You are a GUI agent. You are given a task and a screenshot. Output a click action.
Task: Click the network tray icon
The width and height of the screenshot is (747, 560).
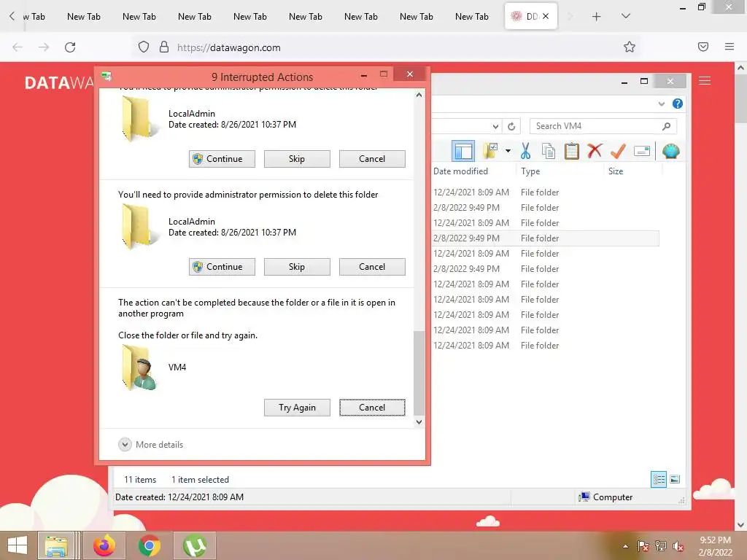tap(661, 546)
